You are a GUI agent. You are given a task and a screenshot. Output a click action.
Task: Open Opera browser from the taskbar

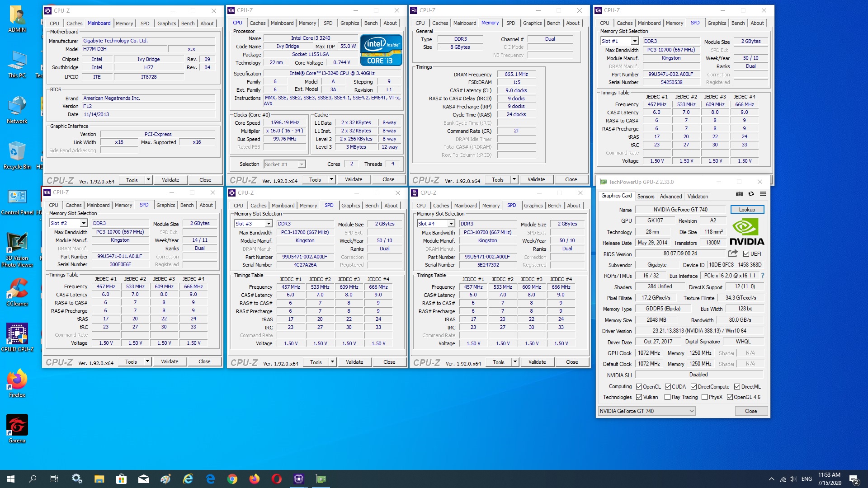pyautogui.click(x=277, y=479)
